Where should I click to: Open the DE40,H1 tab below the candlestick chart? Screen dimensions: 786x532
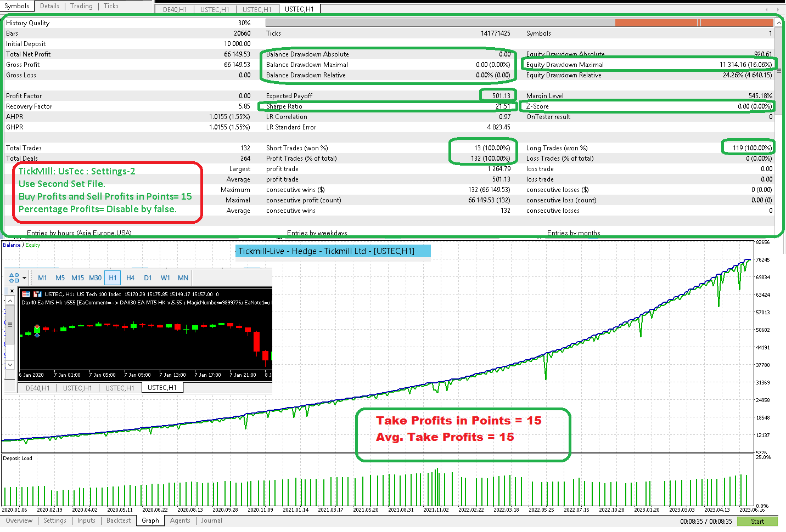(37, 388)
